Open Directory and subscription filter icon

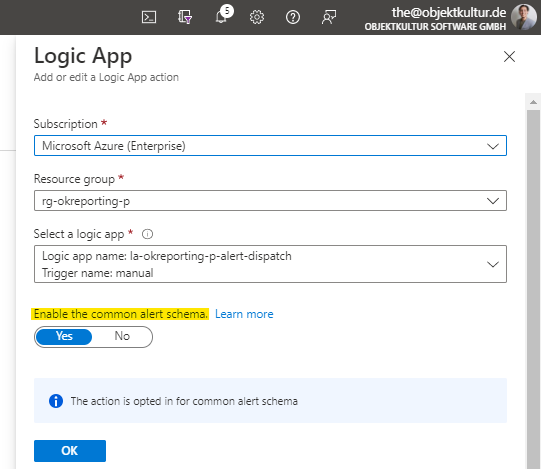185,17
